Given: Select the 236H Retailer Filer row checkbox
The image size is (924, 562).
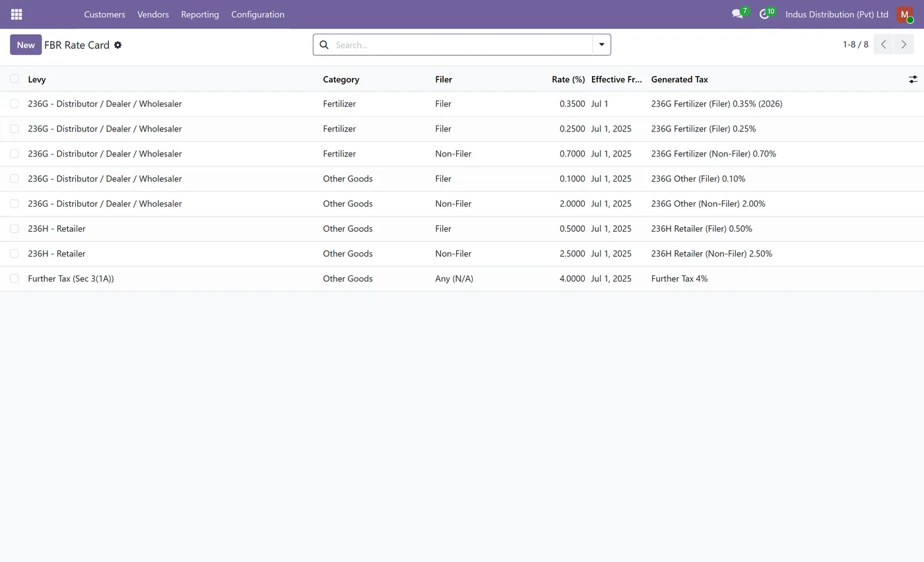Looking at the screenshot, I should [x=15, y=228].
